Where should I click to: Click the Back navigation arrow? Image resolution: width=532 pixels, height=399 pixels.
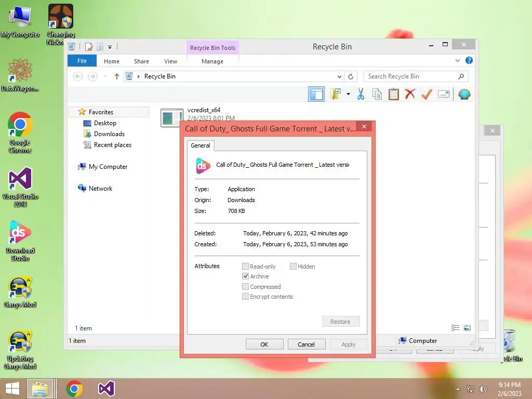(x=78, y=76)
